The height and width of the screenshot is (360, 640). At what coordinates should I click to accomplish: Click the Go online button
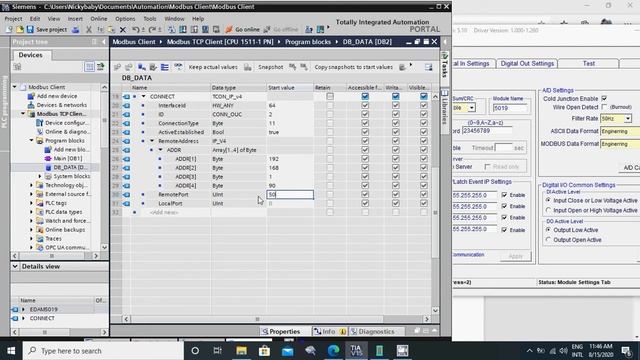click(x=242, y=29)
